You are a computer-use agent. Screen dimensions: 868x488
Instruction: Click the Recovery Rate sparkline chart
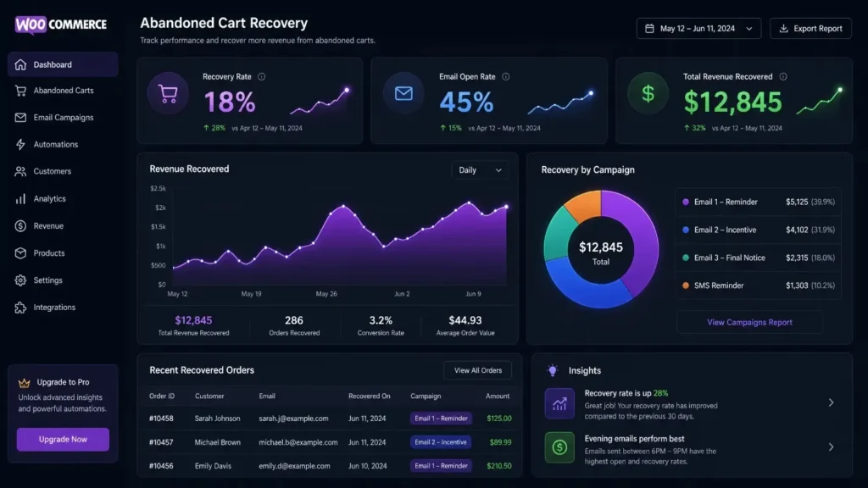point(320,101)
